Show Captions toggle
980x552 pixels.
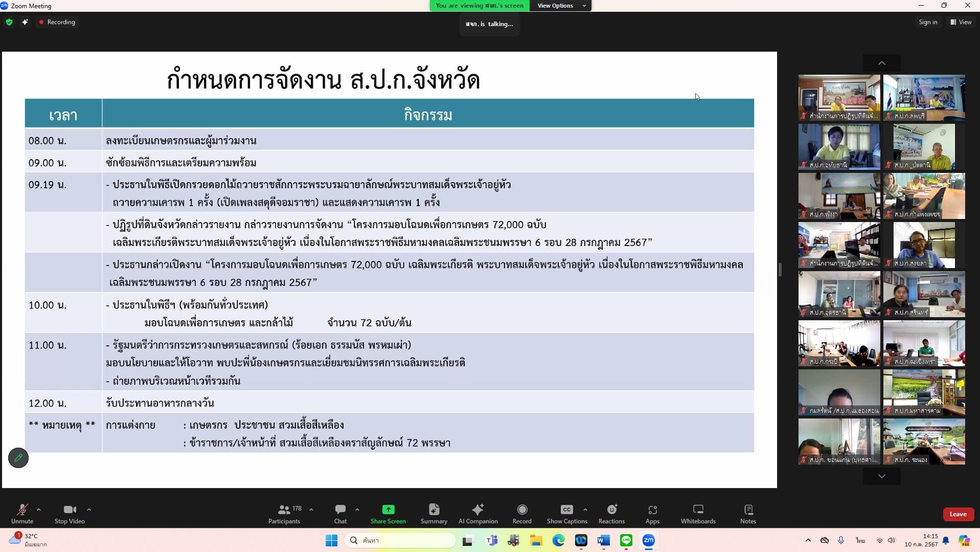(567, 514)
